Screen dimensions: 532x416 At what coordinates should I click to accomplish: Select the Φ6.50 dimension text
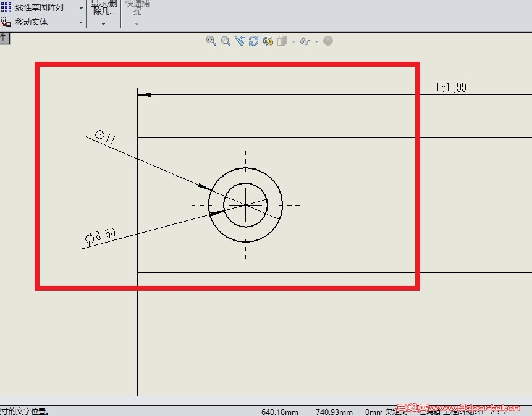(x=101, y=236)
